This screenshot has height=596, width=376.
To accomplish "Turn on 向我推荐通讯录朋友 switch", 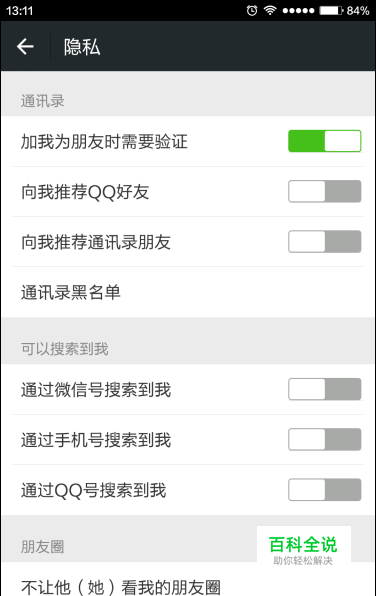I will coord(324,241).
